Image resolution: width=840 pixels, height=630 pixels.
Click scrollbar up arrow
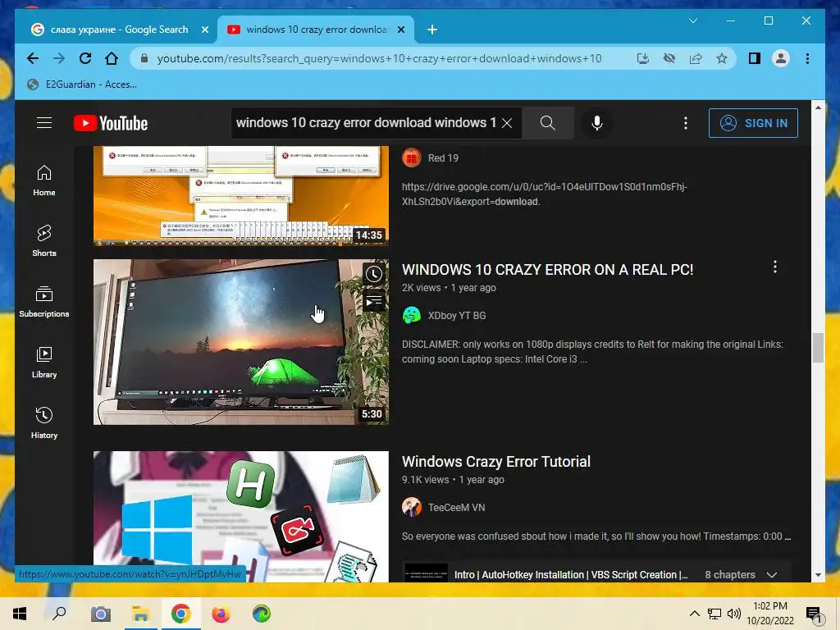(818, 107)
